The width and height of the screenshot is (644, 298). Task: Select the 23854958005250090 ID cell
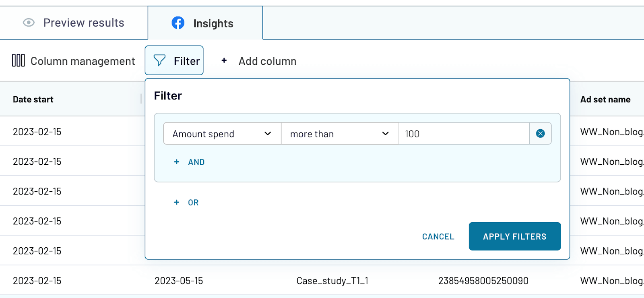[483, 281]
